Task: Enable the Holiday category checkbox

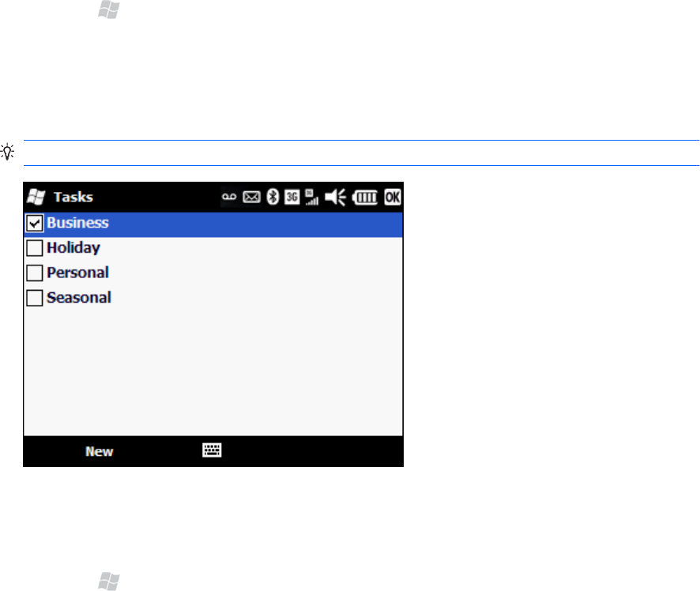Action: tap(35, 248)
